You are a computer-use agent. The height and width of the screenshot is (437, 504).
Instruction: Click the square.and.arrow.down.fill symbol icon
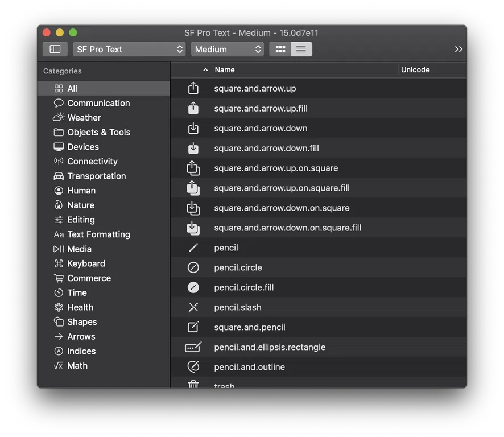[x=193, y=148]
